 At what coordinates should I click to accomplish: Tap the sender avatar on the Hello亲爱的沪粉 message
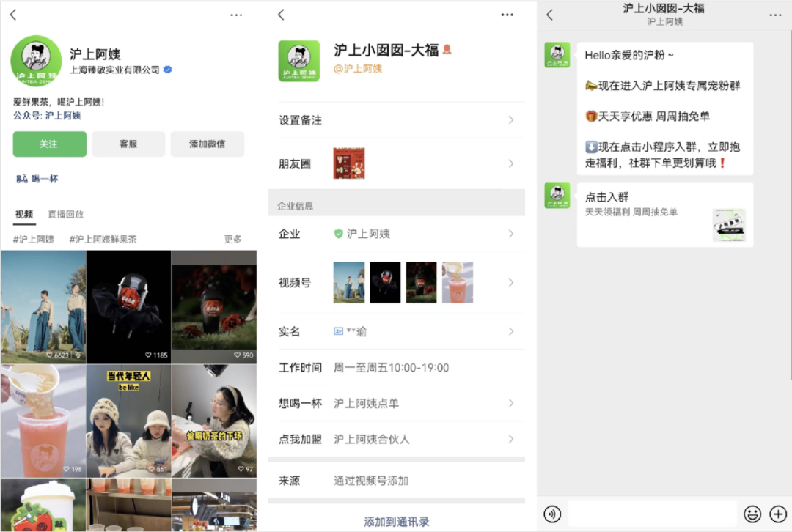point(557,55)
